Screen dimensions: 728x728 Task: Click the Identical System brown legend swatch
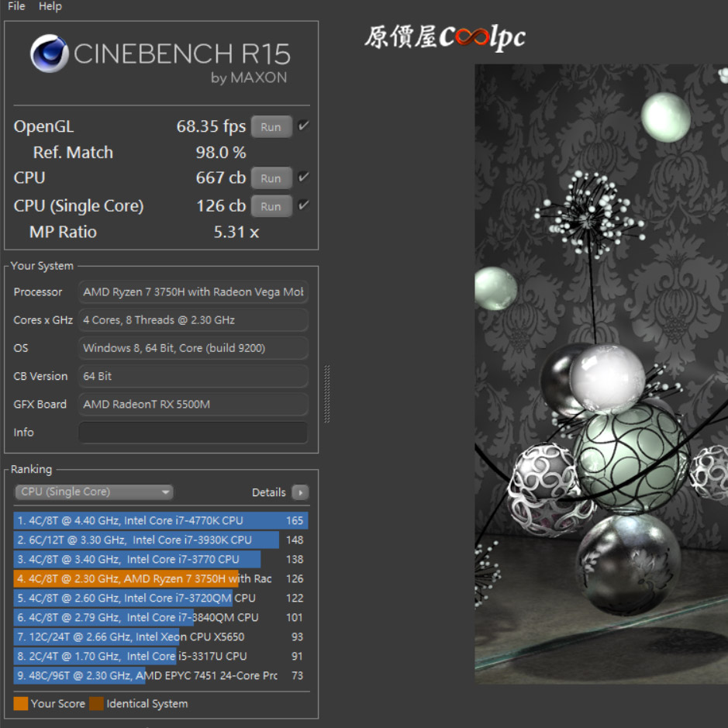[x=97, y=703]
